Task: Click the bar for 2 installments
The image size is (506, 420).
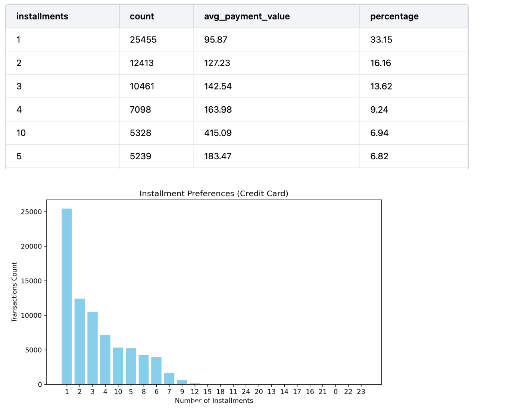Action: [79, 340]
